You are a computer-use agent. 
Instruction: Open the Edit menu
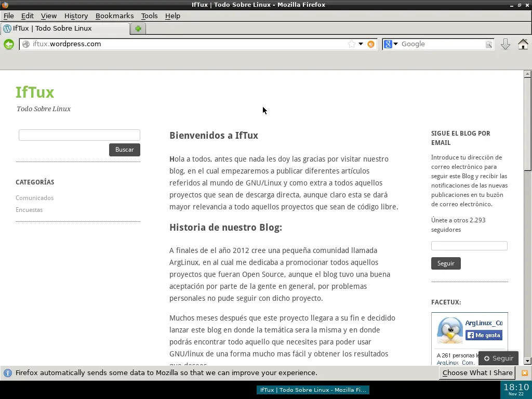[27, 16]
